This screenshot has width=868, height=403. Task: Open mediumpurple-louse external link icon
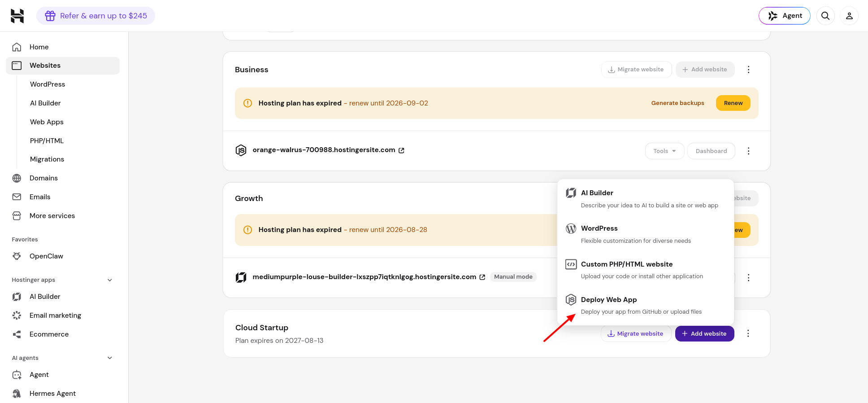(482, 277)
